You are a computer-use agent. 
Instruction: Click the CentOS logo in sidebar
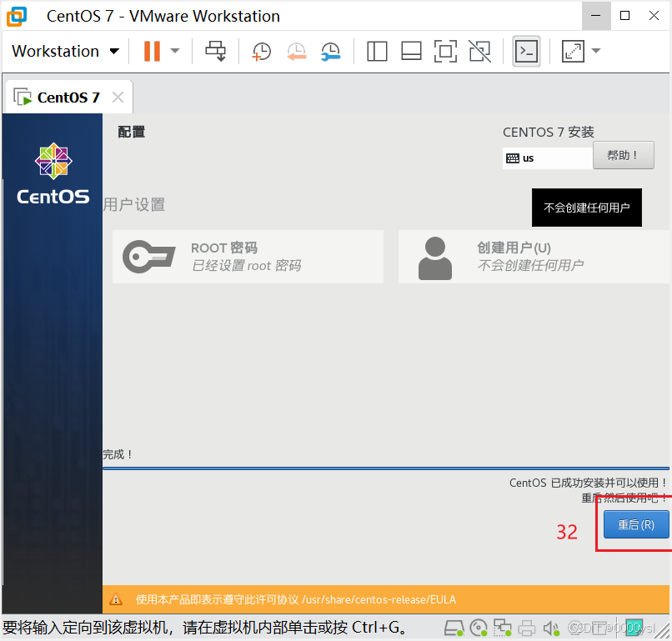53,173
